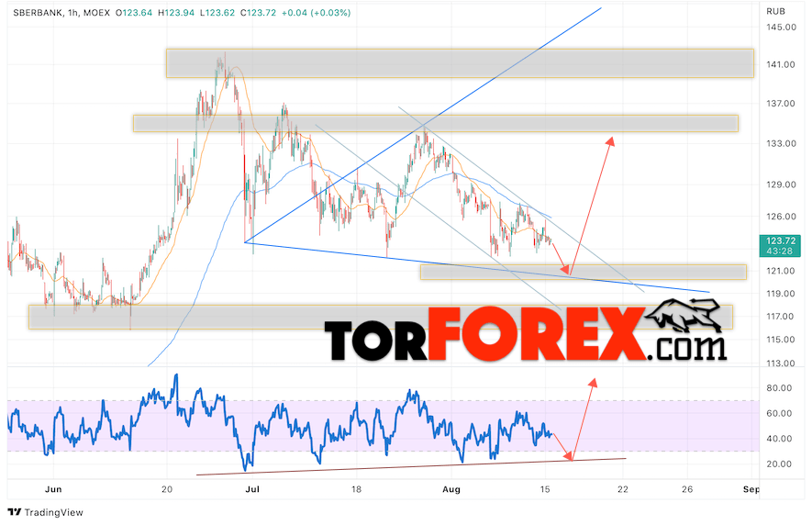Click the 145.00 price axis label
812x525 pixels.
click(x=781, y=27)
